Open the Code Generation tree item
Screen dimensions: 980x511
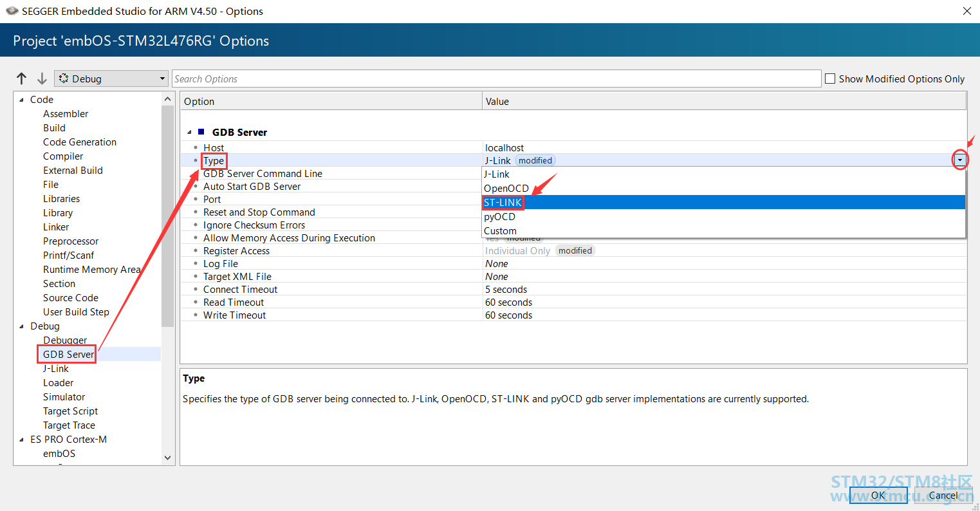pos(80,142)
